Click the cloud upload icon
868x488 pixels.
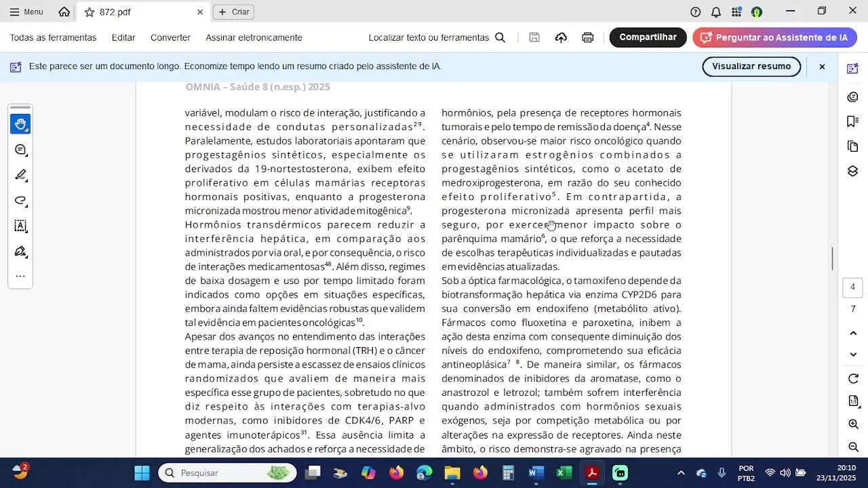(x=561, y=37)
